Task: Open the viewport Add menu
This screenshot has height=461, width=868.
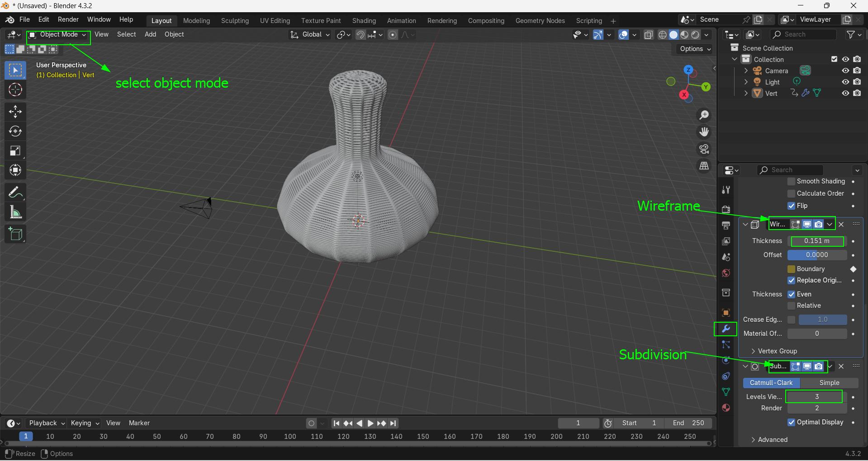Action: [150, 34]
